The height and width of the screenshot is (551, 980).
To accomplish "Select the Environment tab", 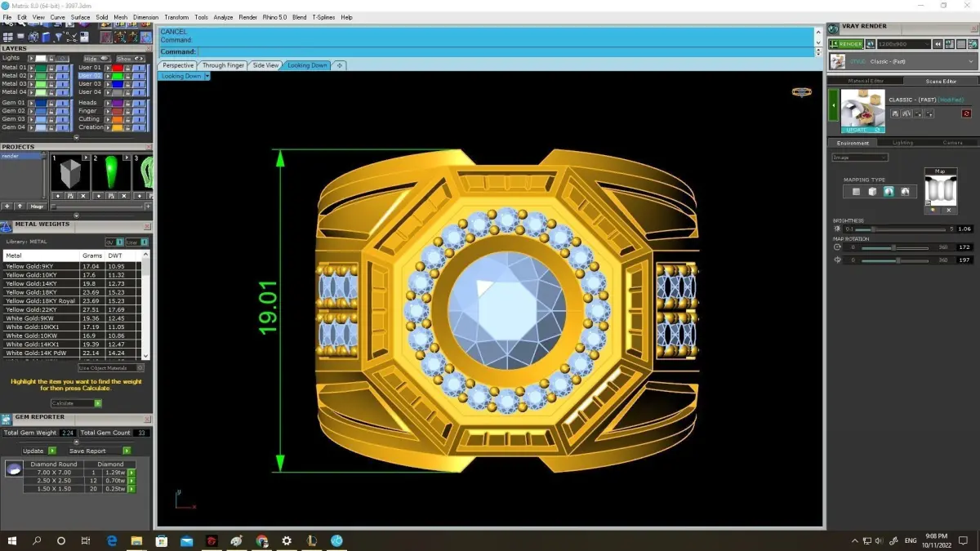I will click(853, 143).
